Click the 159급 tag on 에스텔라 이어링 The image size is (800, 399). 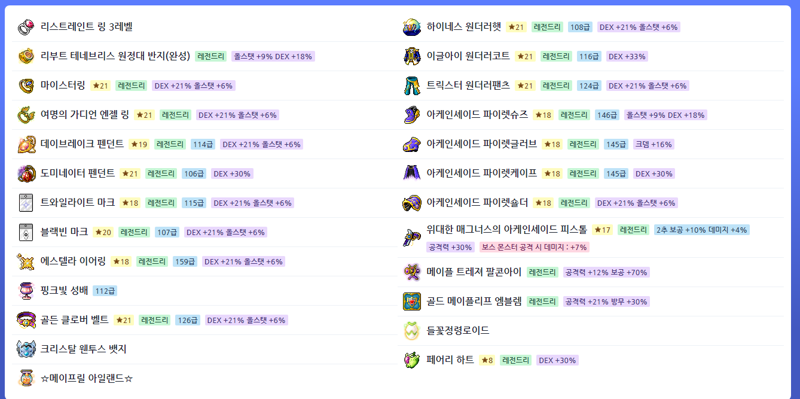coord(186,261)
